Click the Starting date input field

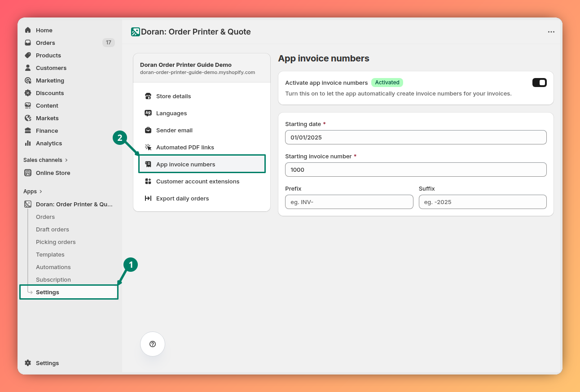(416, 137)
